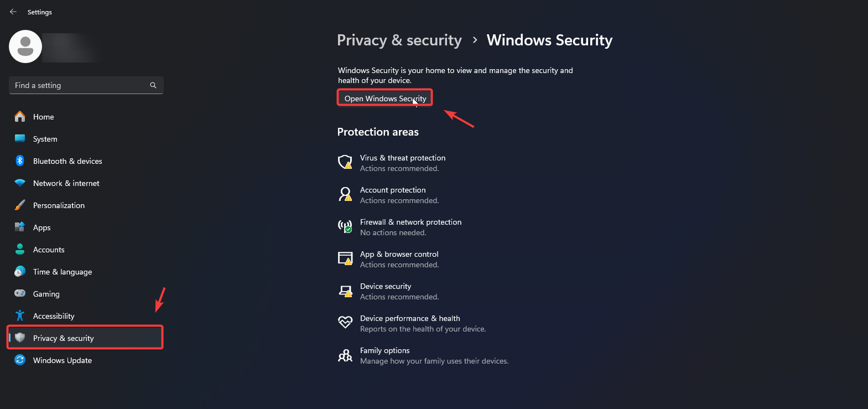The width and height of the screenshot is (868, 409).
Task: Click the user profile avatar icon
Action: click(x=25, y=46)
